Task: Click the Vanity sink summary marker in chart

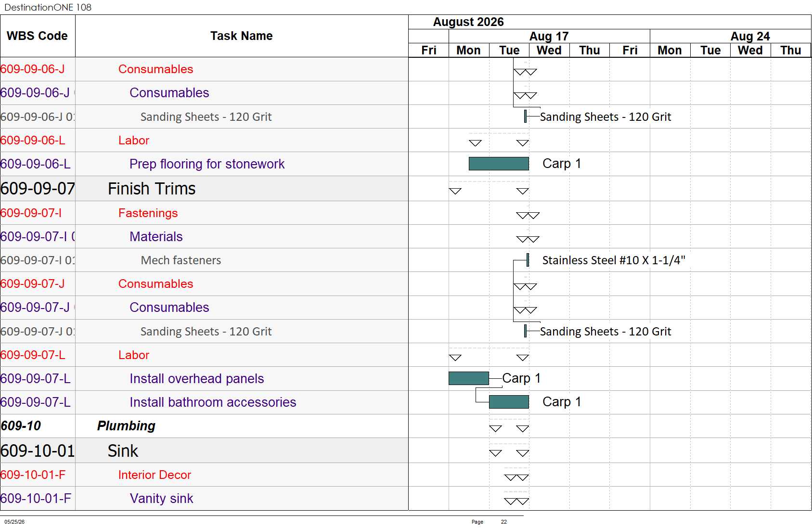Action: [x=516, y=502]
